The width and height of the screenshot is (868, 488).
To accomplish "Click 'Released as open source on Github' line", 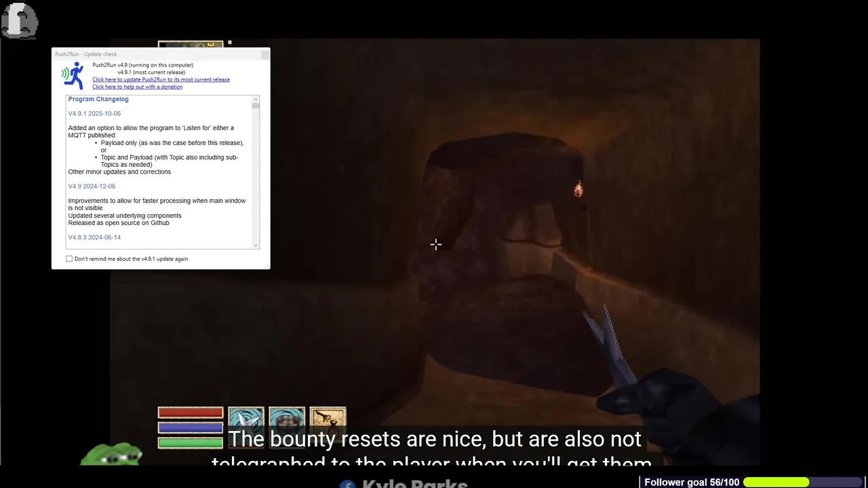I will [119, 222].
